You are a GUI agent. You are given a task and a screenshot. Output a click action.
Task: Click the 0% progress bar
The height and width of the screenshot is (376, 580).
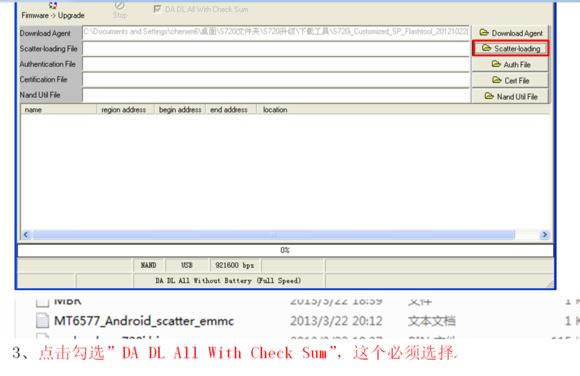[x=285, y=250]
